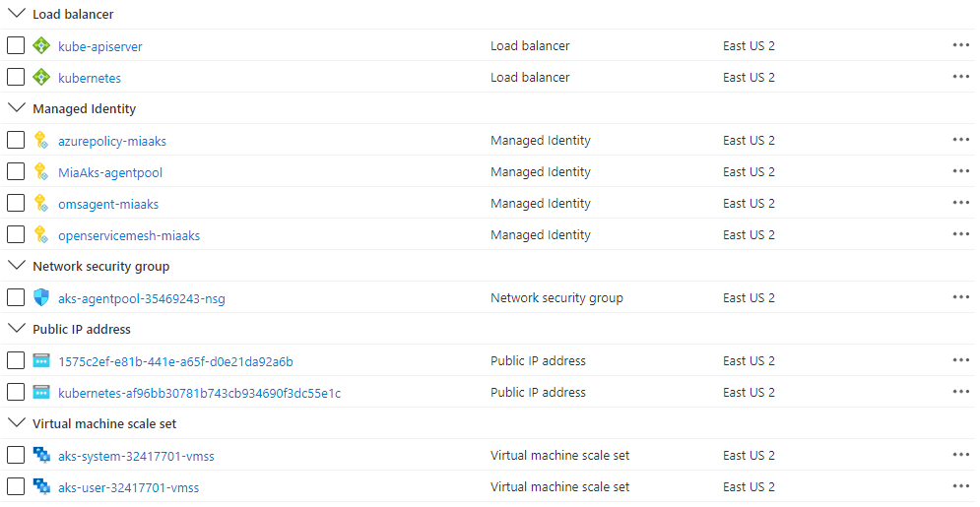Click Public IP address type for 1575c2ef row
Viewport: 980px width, 507px height.
point(538,360)
